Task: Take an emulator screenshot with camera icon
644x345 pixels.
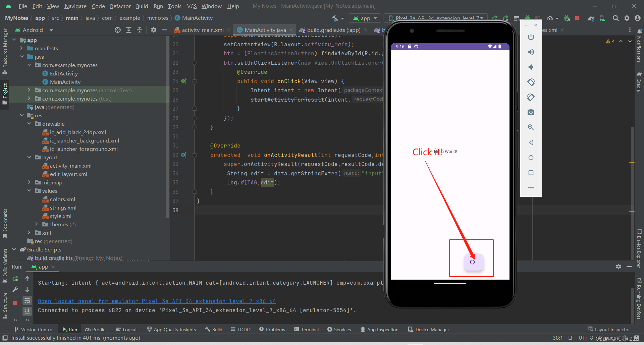Action: pyautogui.click(x=531, y=112)
